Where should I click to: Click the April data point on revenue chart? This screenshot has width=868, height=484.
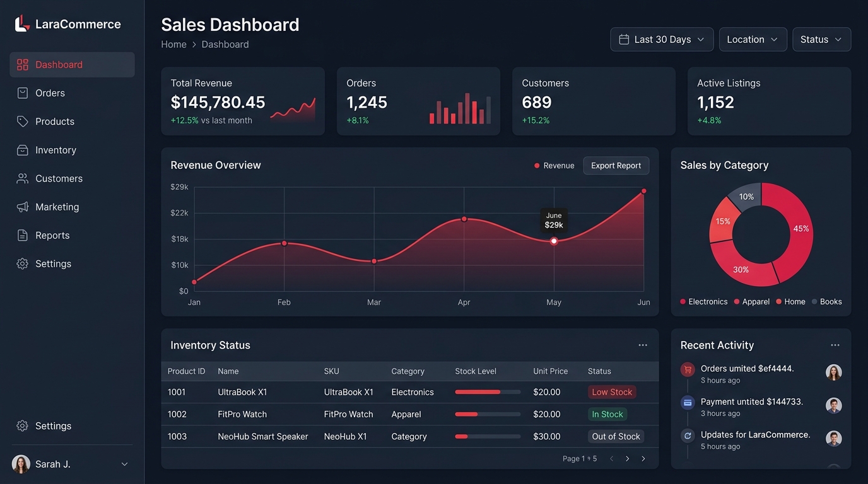[464, 219]
